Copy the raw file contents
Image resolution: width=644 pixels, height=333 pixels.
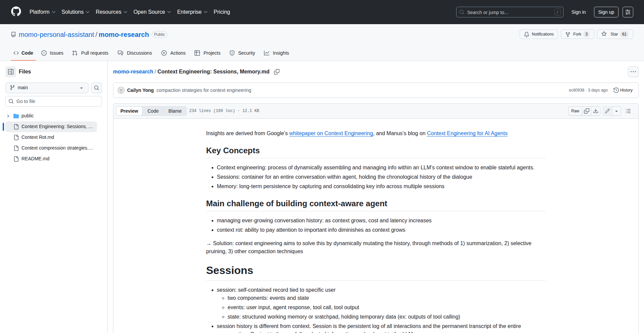pos(586,111)
